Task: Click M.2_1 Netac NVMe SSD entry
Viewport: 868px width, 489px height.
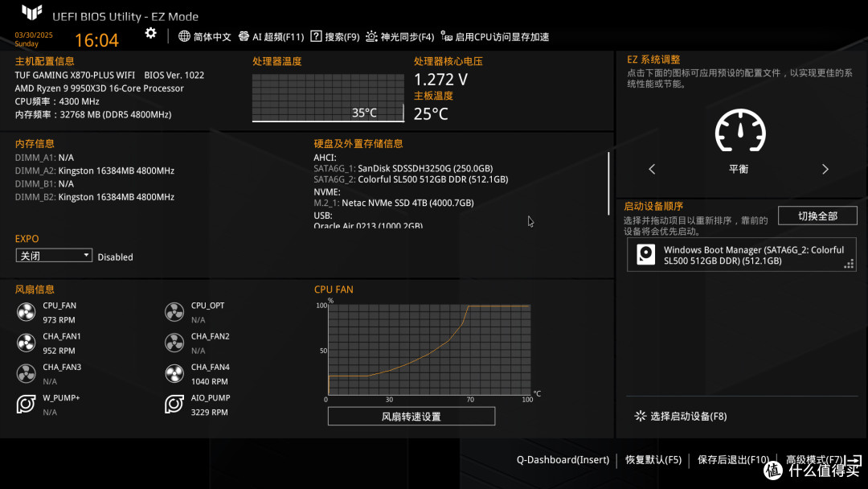Action: (x=394, y=203)
